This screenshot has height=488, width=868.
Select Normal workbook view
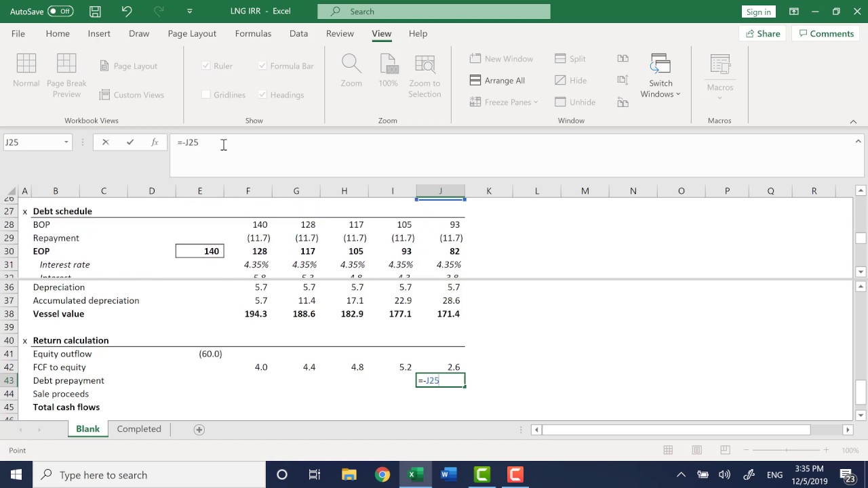(x=26, y=70)
